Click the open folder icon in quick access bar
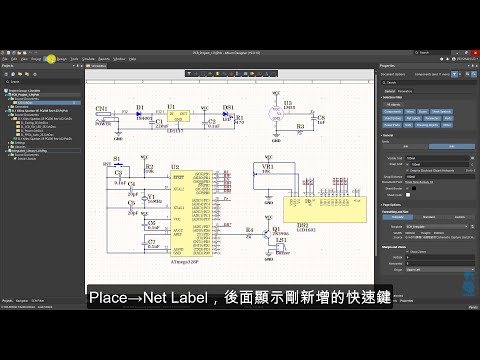The height and width of the screenshot is (360, 480). [19, 53]
